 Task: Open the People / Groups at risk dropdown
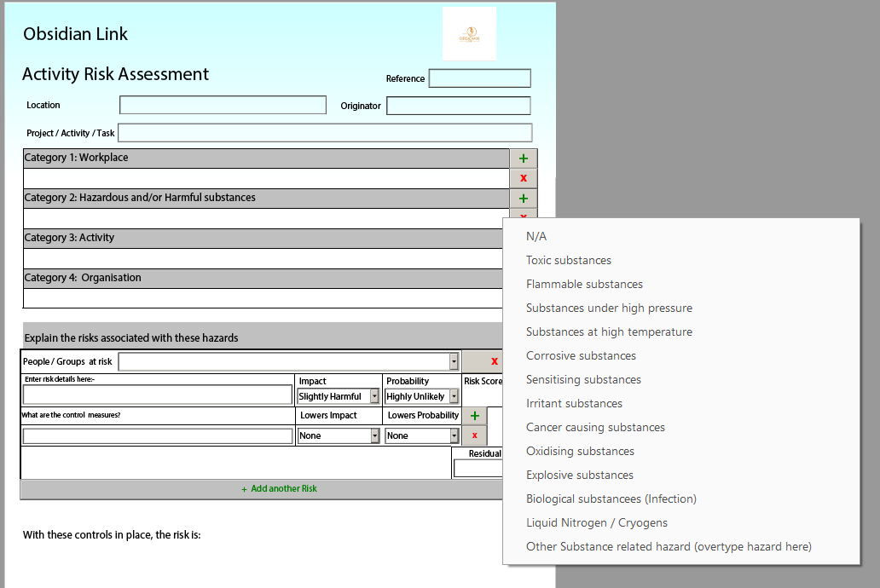pos(454,362)
